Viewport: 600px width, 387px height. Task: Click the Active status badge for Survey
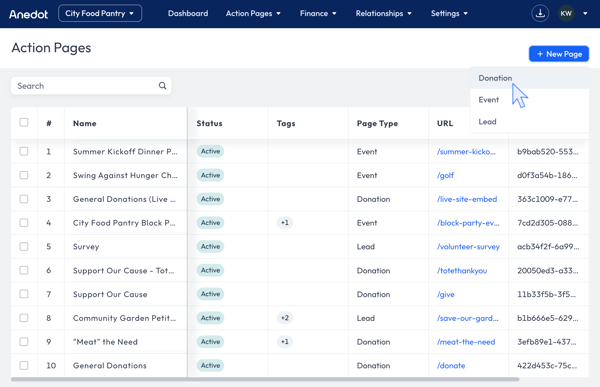pyautogui.click(x=210, y=247)
